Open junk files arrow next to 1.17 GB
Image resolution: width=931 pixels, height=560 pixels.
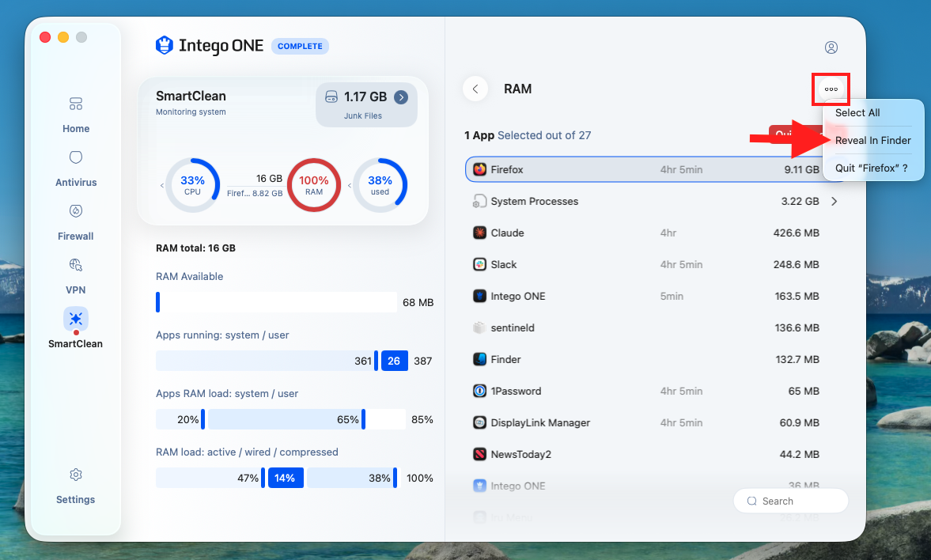[x=401, y=96]
